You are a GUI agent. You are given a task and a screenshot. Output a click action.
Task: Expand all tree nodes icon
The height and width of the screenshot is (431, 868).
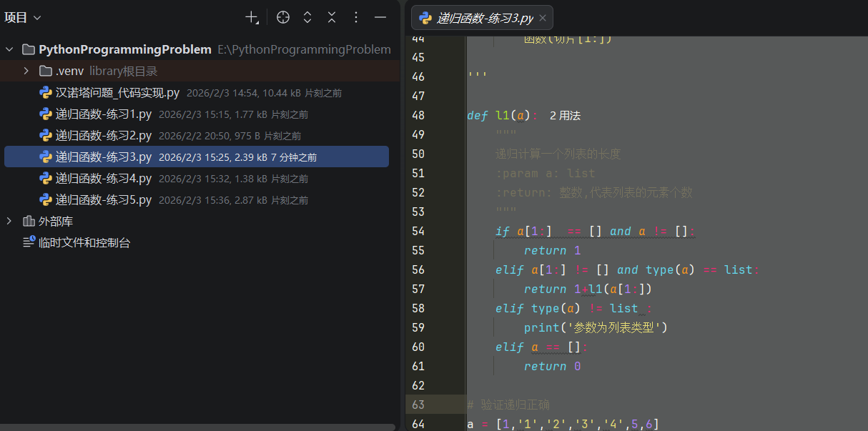(307, 17)
